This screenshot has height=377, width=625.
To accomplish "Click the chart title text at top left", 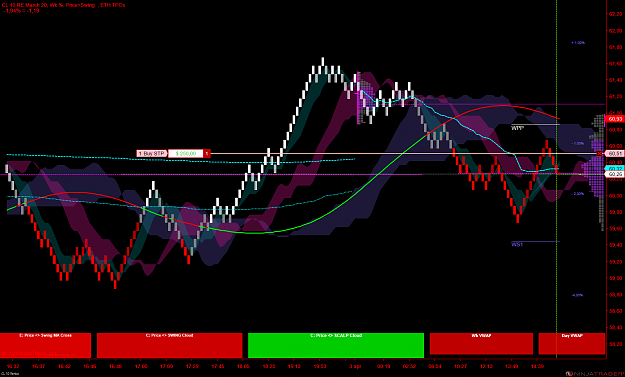I will [x=64, y=5].
